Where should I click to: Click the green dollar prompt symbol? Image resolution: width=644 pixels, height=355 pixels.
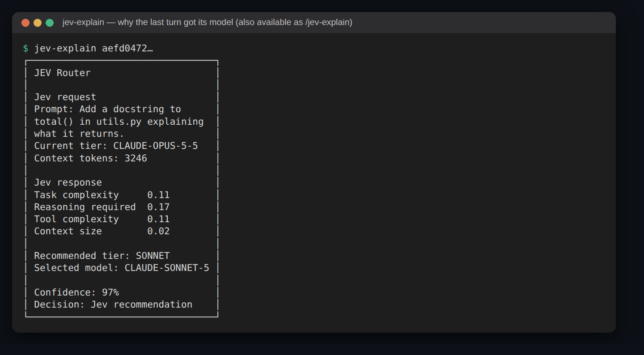(x=25, y=48)
